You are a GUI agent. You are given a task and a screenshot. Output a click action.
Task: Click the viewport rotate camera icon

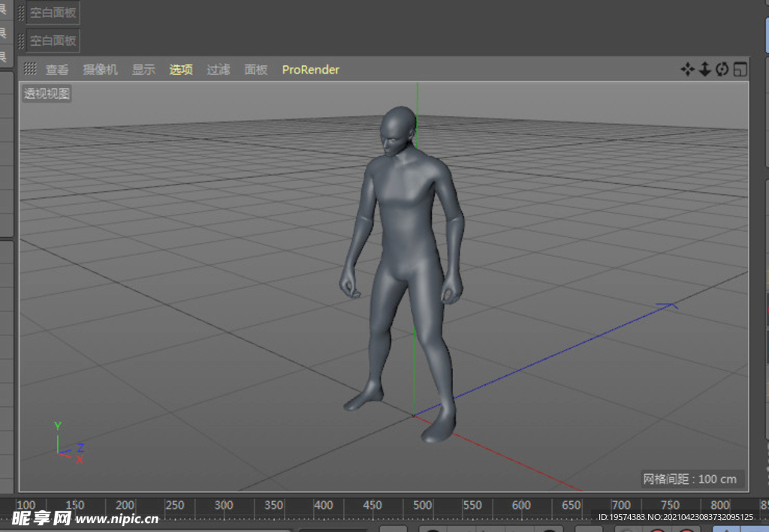click(722, 69)
